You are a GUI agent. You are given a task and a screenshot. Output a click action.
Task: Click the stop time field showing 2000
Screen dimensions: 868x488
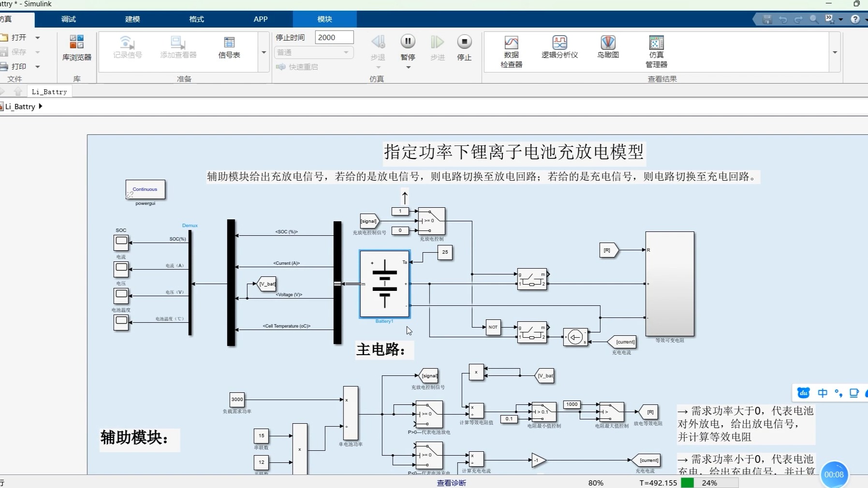[x=334, y=37]
